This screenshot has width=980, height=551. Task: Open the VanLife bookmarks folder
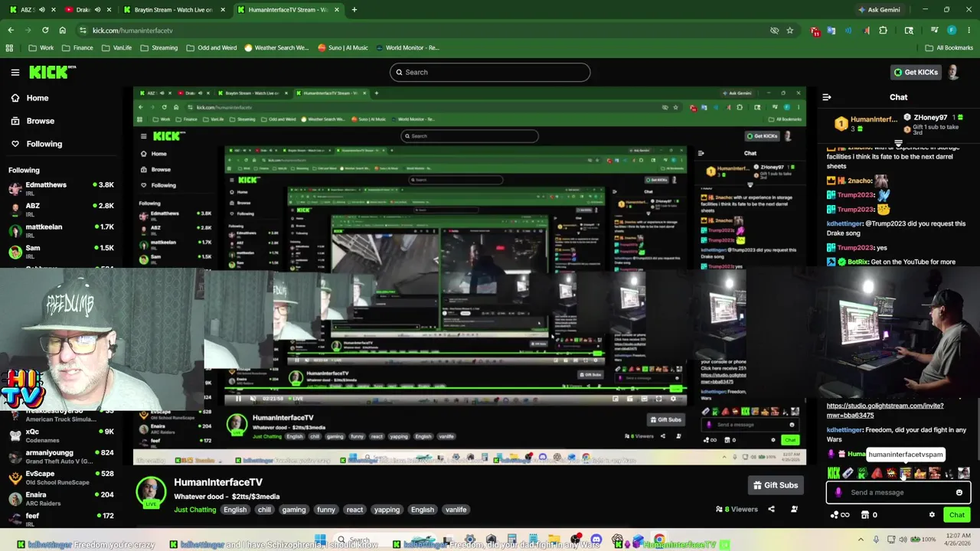pos(116,47)
